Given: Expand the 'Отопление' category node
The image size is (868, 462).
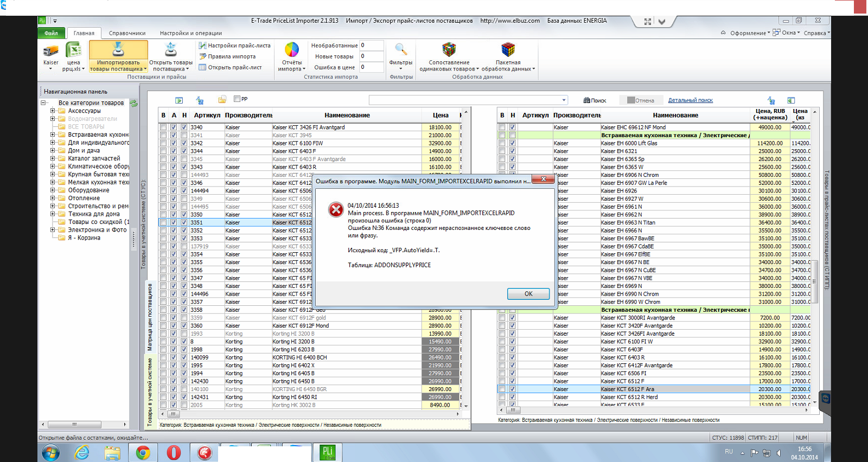Looking at the screenshot, I should (53, 198).
